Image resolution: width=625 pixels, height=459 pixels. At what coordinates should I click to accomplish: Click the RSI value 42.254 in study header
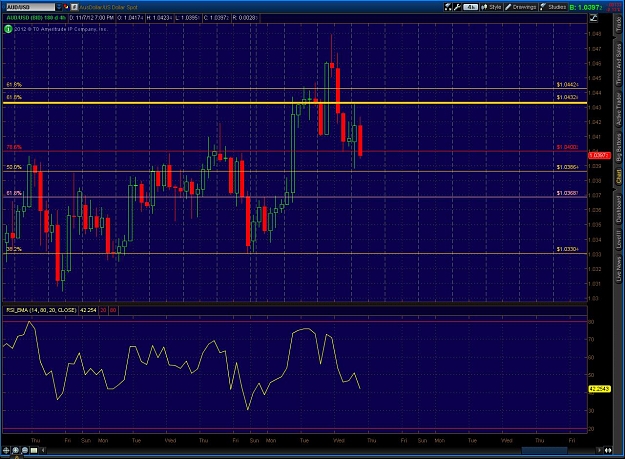[88, 310]
